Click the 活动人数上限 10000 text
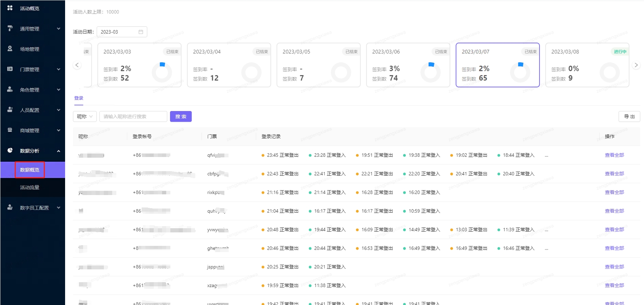644x305 pixels. 96,12
